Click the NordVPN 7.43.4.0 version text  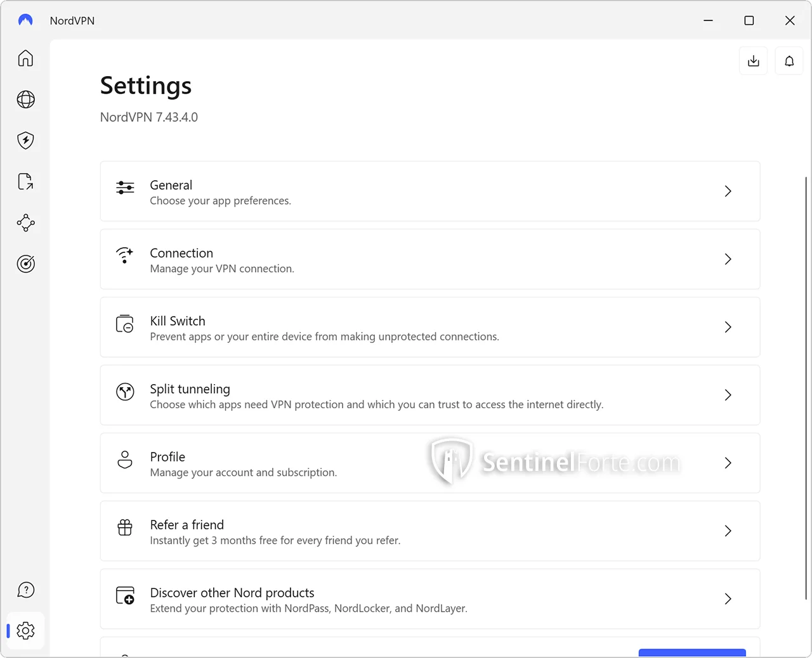point(149,117)
